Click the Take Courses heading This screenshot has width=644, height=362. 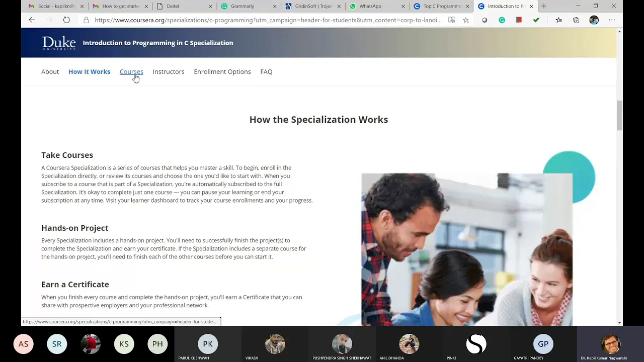click(x=67, y=155)
